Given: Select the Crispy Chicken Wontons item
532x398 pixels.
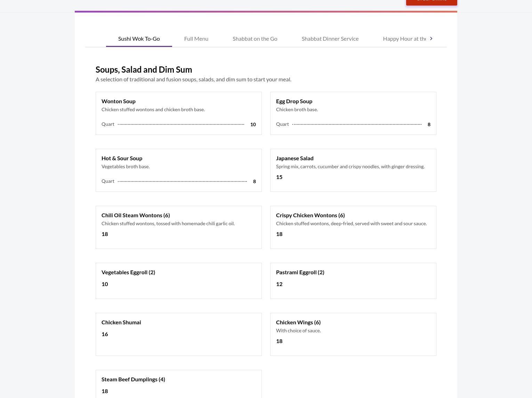Looking at the screenshot, I should 353,227.
